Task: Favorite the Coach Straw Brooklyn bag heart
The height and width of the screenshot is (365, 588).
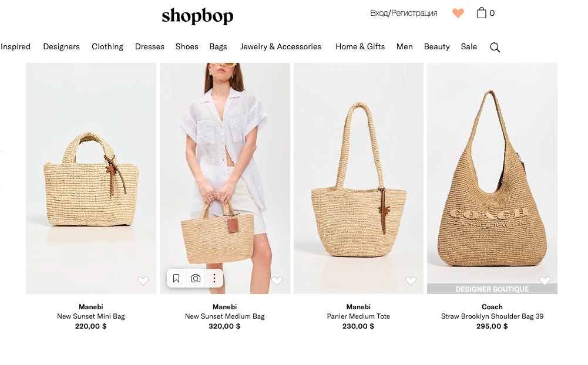Action: point(545,280)
